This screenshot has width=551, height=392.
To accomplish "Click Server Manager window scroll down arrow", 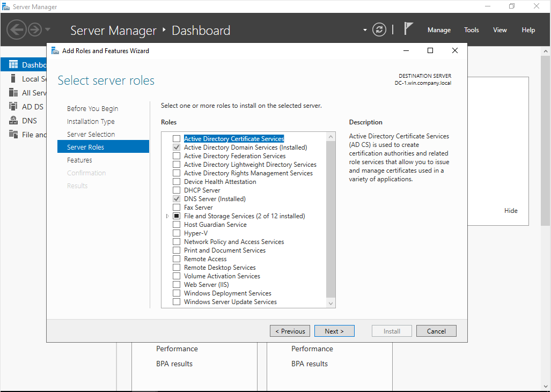I will coord(546,387).
